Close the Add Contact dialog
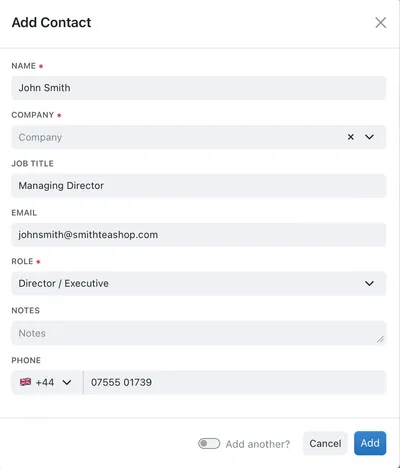Viewport: 400px width, 468px height. pyautogui.click(x=380, y=23)
